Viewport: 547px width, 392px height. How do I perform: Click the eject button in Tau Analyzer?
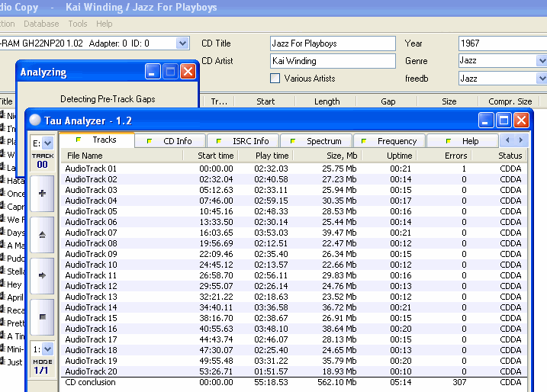tap(42, 235)
